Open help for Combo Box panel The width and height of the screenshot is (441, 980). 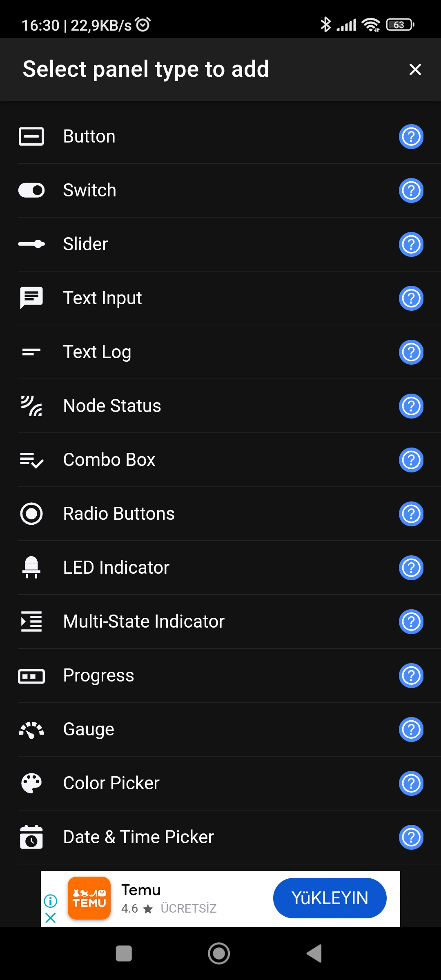411,460
